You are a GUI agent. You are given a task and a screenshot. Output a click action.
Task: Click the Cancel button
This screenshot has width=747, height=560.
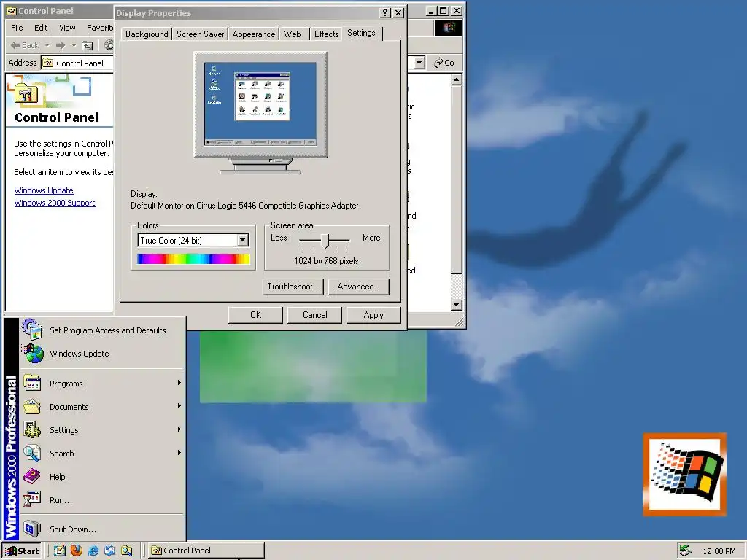click(314, 315)
